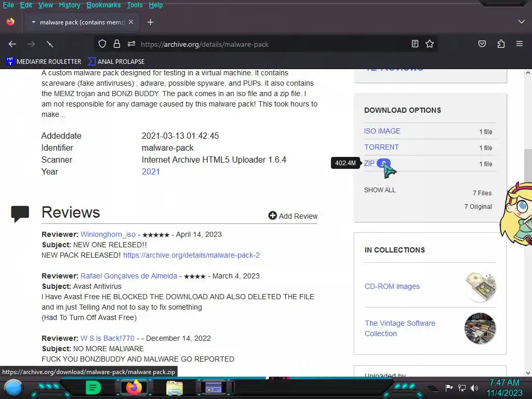Screen dimensions: 532x399
Task: Click the 2021 year link
Action: (x=151, y=171)
